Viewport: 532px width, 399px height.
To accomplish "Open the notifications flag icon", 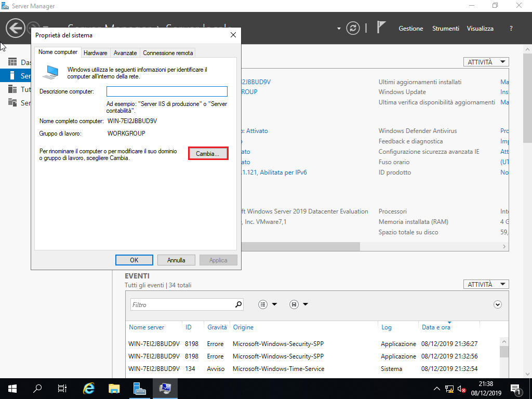I will (x=381, y=27).
